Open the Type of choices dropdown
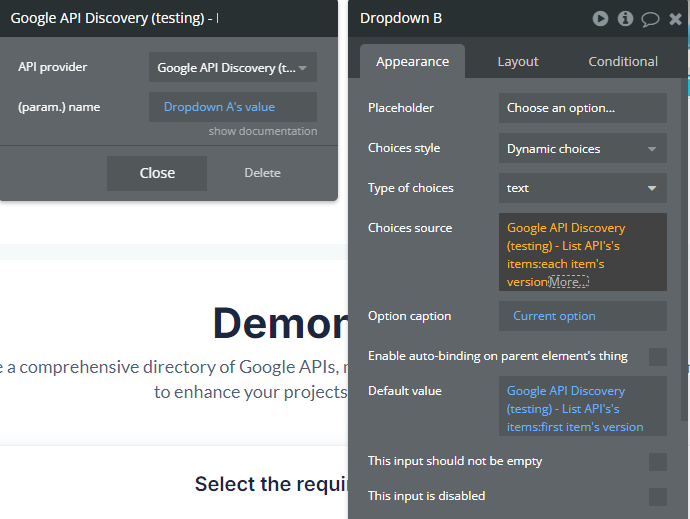This screenshot has width=690, height=519. click(x=582, y=188)
